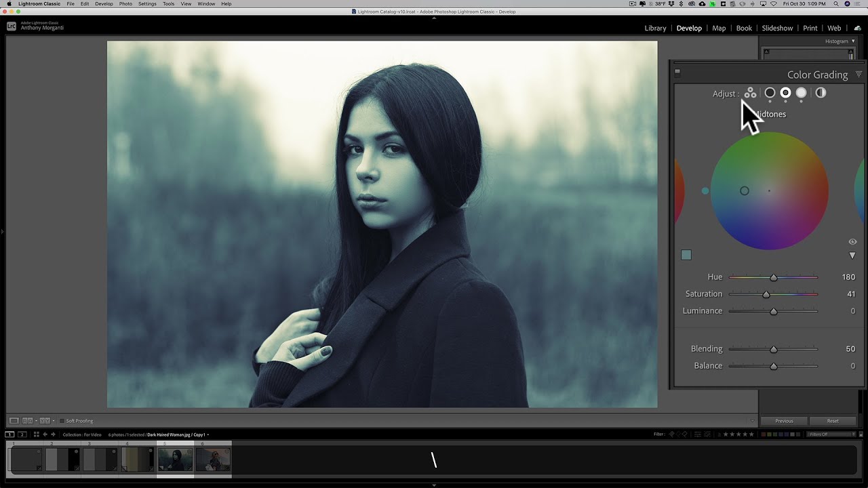Switch to the Map module

click(719, 28)
